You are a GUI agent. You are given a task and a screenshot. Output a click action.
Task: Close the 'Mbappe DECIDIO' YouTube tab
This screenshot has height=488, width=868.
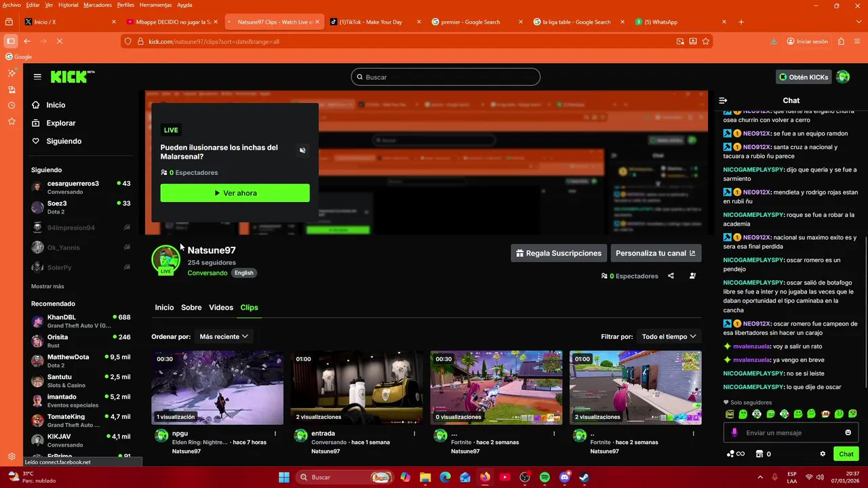click(x=216, y=22)
